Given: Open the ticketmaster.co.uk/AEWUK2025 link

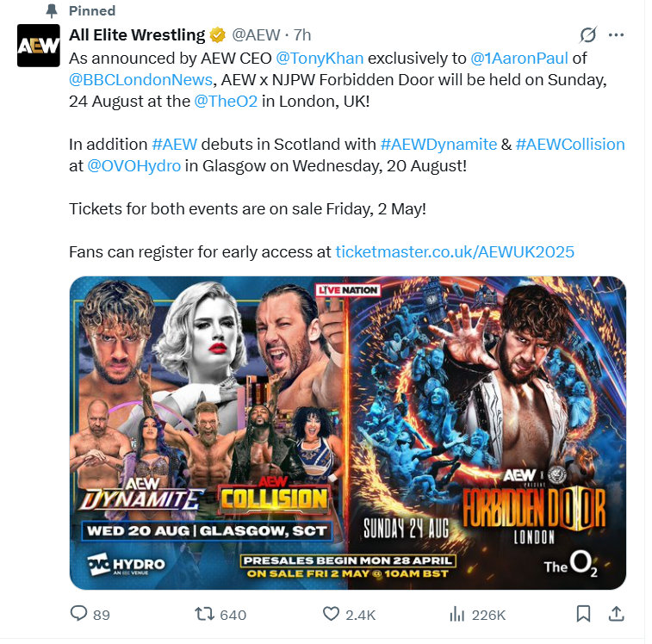Looking at the screenshot, I should pyautogui.click(x=455, y=252).
